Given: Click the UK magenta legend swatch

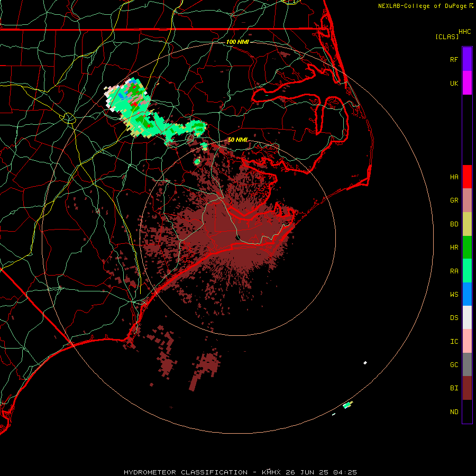Looking at the screenshot, I should pyautogui.click(x=467, y=83).
